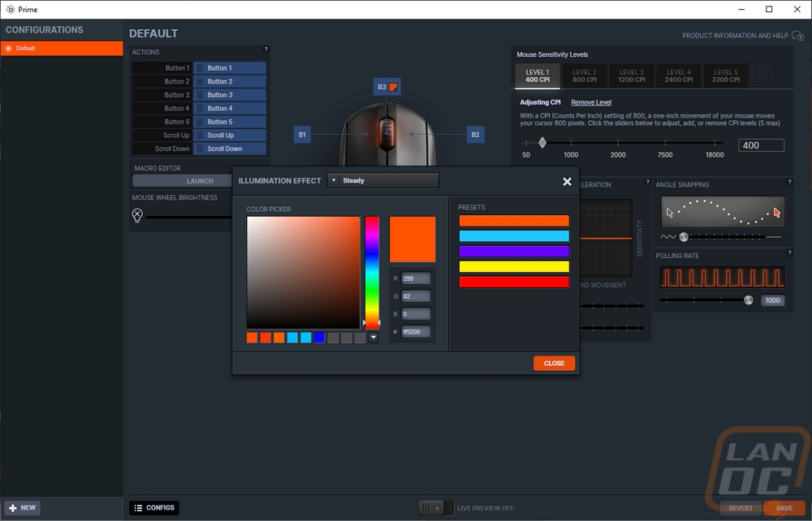Open the Button 2 action dropdown
This screenshot has height=521, width=812.
point(230,81)
